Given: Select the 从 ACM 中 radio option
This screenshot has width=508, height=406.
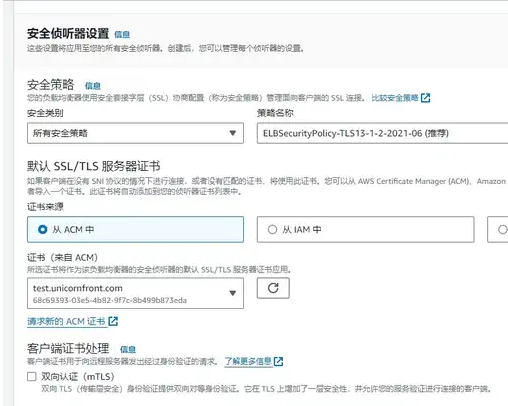Looking at the screenshot, I should (42, 229).
